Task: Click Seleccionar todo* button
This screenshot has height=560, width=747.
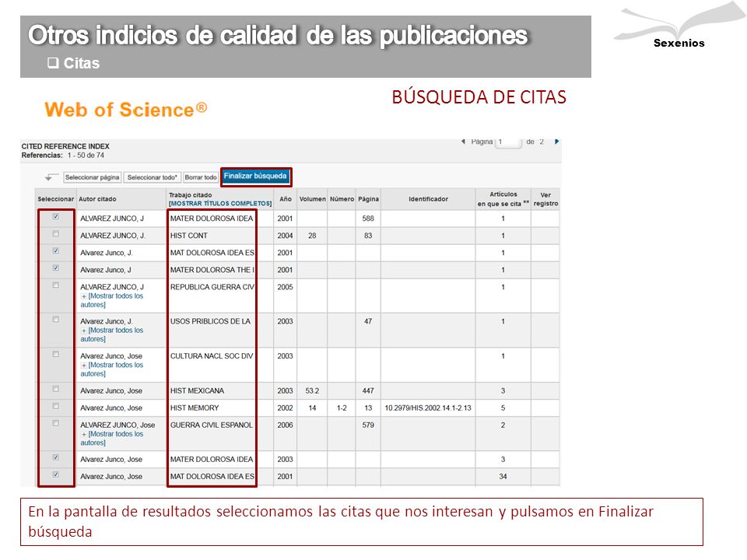Action: [x=153, y=177]
